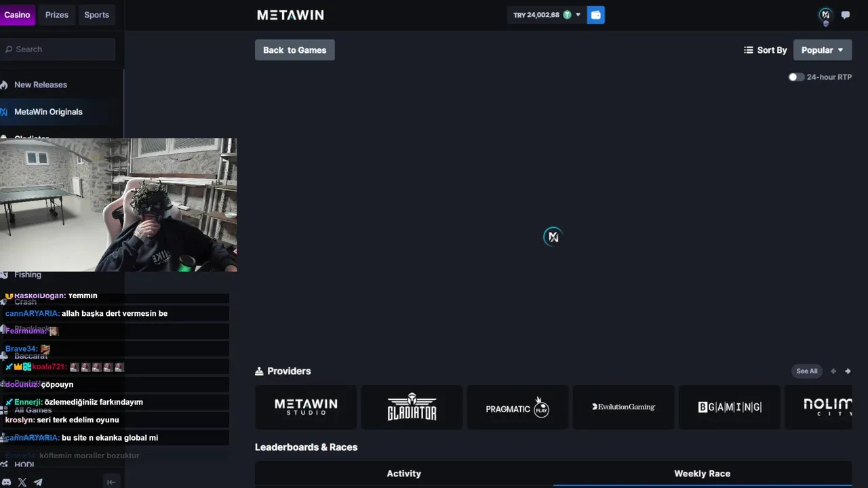Screen dimensions: 868x488
Task: Click the TRY 24,002.68 balance text
Action: 536,15
